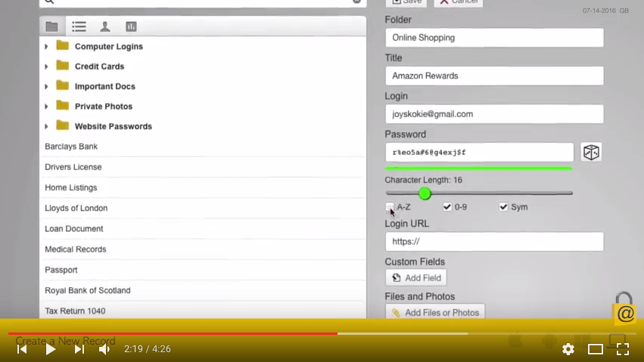Open the Passport record
This screenshot has height=362, width=644.
(x=203, y=270)
